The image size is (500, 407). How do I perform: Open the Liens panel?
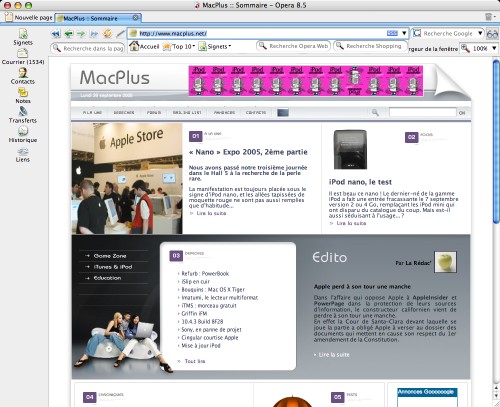click(23, 155)
